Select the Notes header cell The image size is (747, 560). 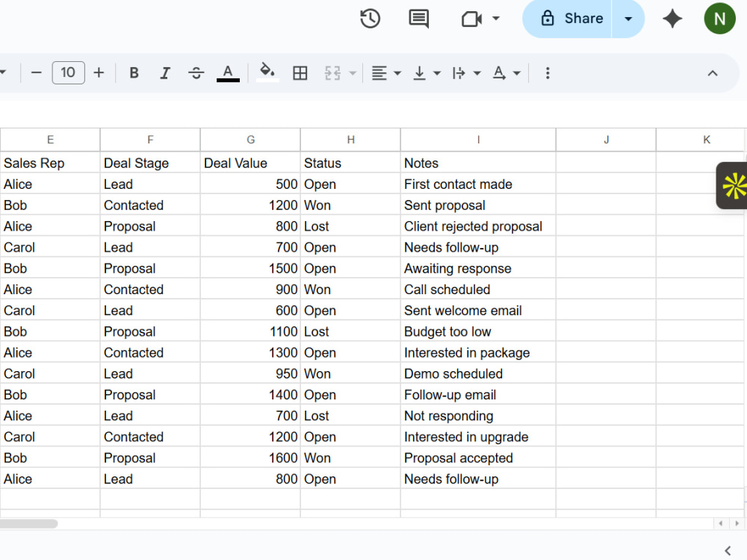coord(478,163)
